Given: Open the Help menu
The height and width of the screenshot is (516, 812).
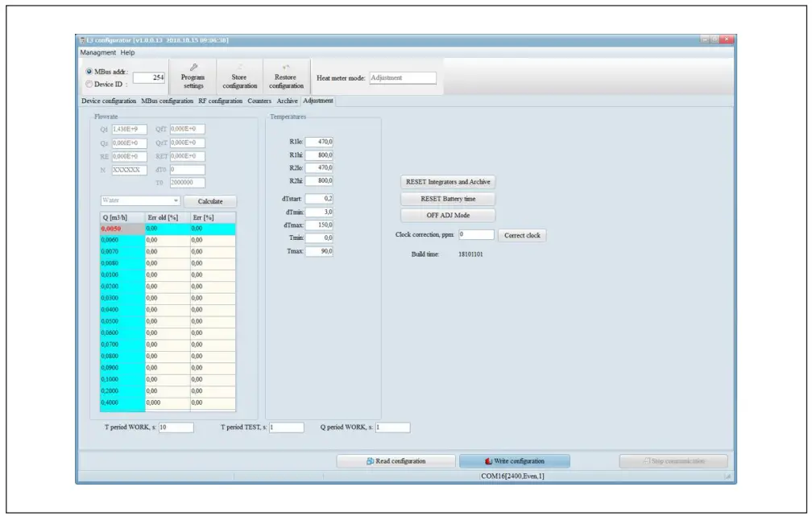Looking at the screenshot, I should [127, 52].
